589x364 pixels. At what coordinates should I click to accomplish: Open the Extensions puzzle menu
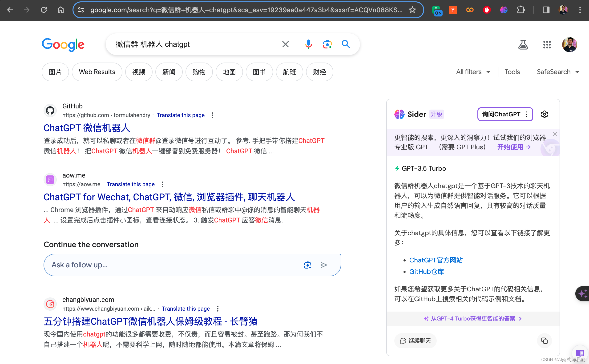point(520,10)
